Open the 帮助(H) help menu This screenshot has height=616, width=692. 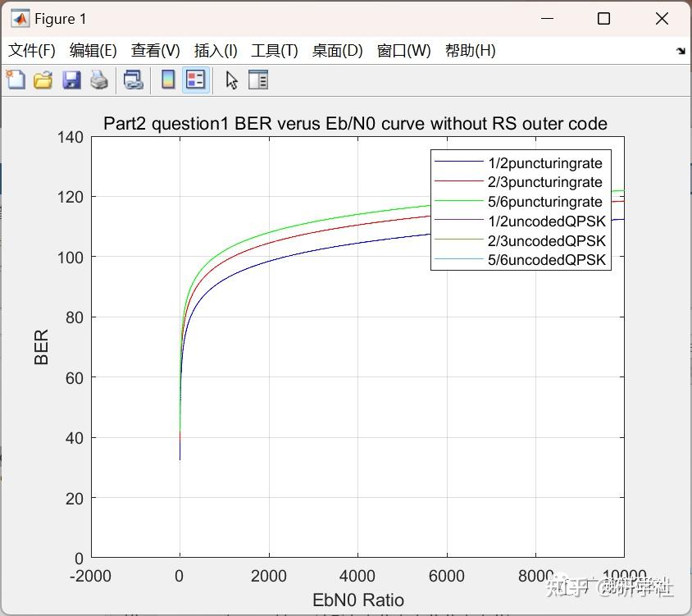point(470,50)
